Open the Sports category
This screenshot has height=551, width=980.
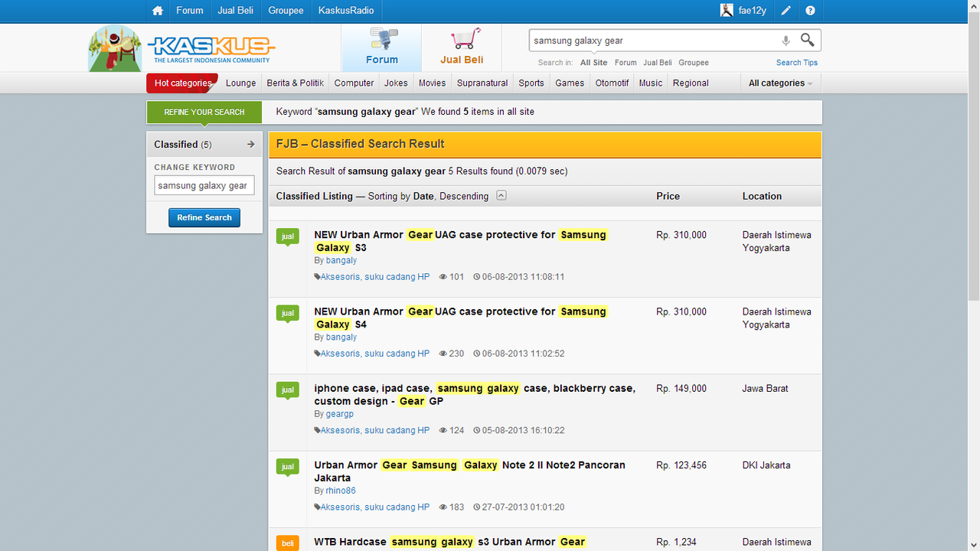(531, 83)
